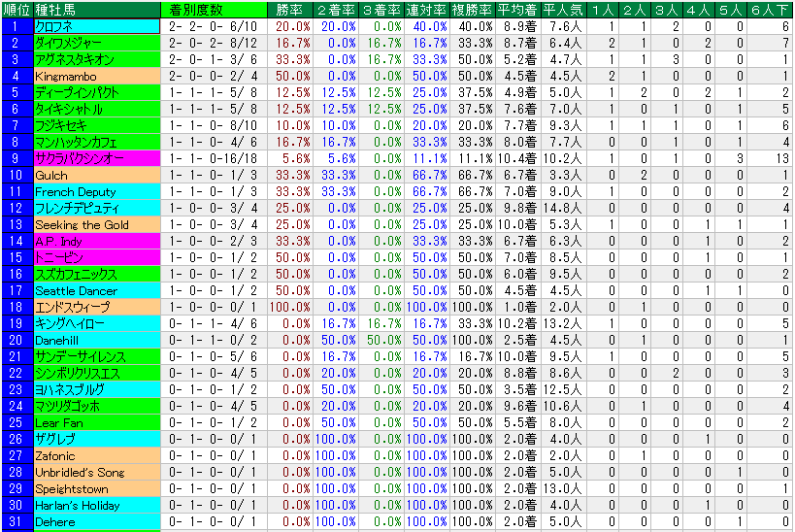Click the ヨハネスブルグ sire cell
Screen dimensions: 795x532
coord(97,389)
